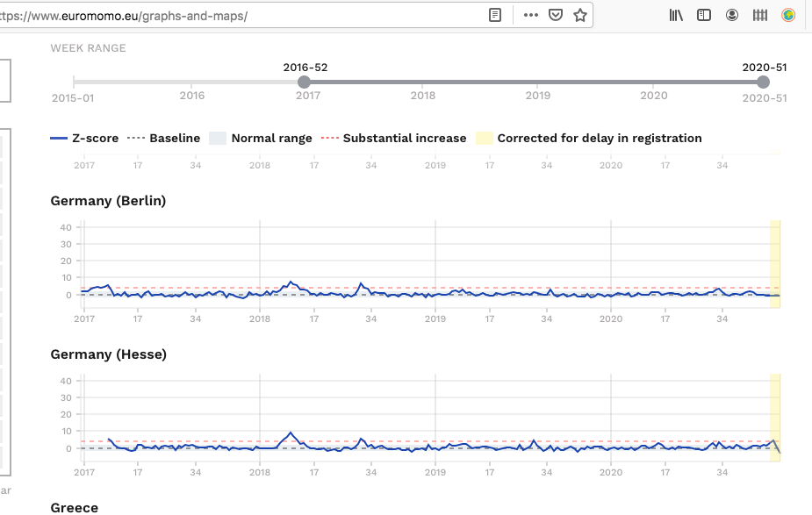The height and width of the screenshot is (515, 812).
Task: Bookmark this page with the star icon
Action: 579,15
